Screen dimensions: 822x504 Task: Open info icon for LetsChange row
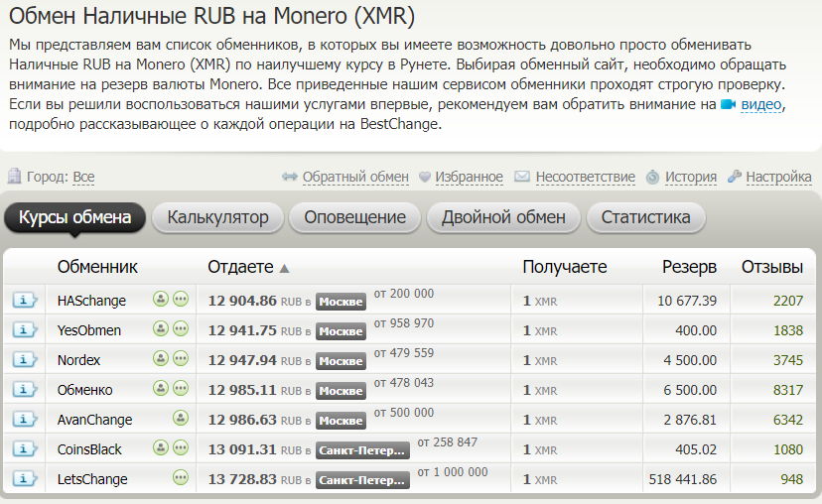tap(25, 479)
